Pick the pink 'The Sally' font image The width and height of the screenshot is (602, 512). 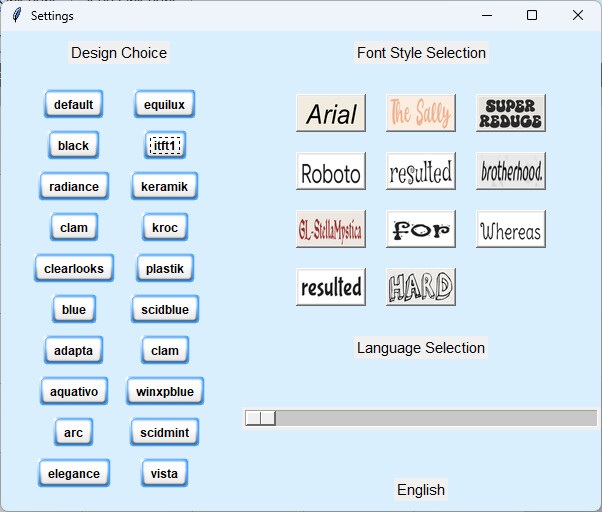click(x=421, y=113)
